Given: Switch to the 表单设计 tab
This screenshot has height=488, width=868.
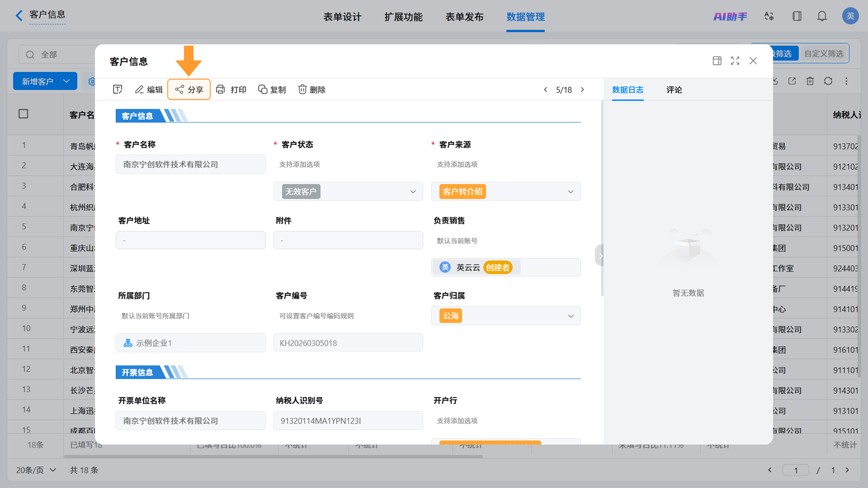Looking at the screenshot, I should (x=342, y=17).
